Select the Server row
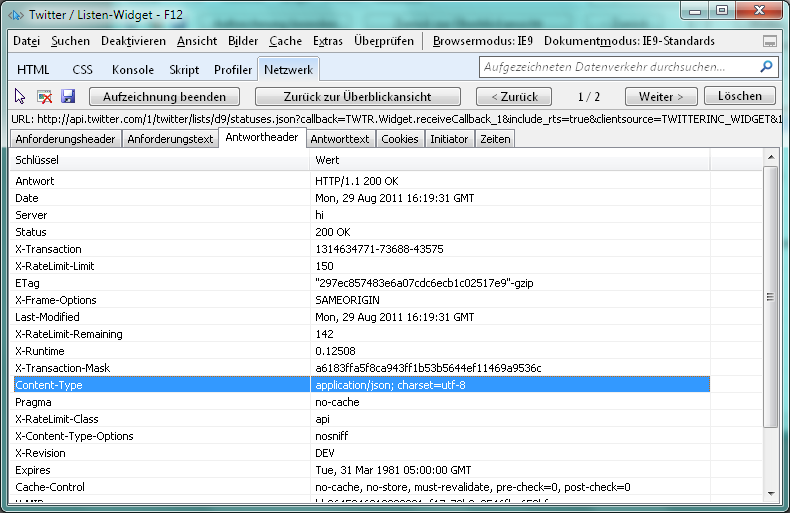 coord(361,215)
